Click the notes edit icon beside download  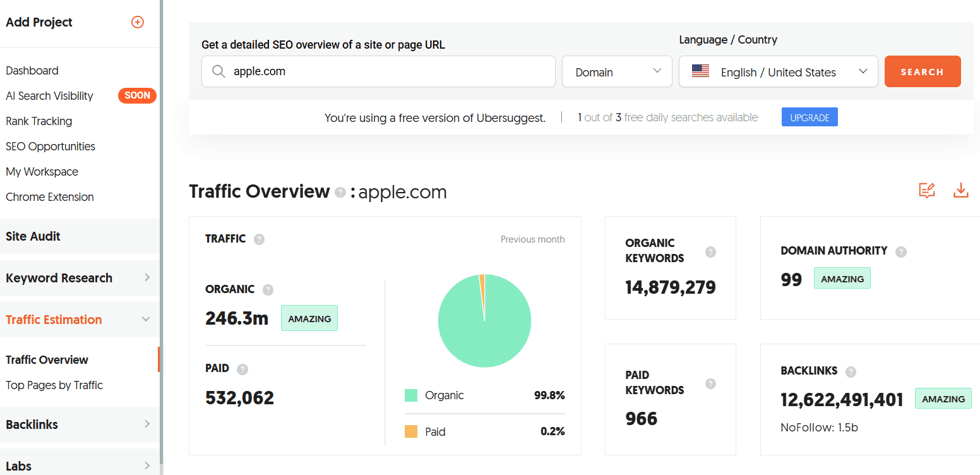(x=926, y=191)
